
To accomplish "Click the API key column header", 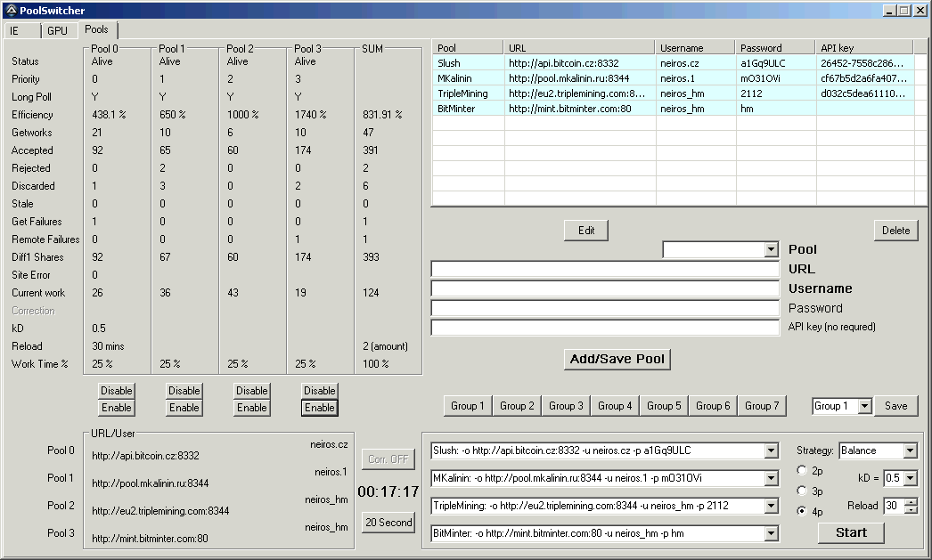I will [865, 48].
